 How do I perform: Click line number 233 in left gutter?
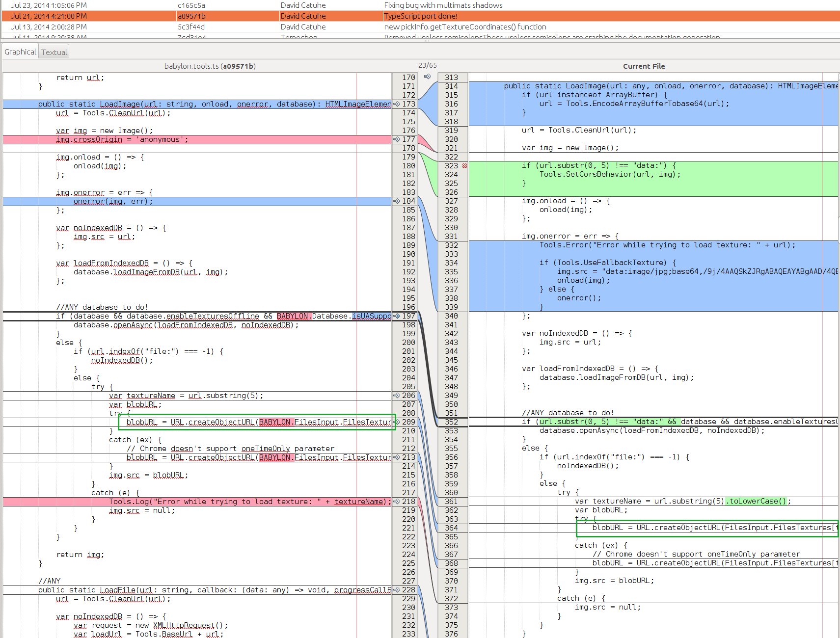[x=408, y=634]
